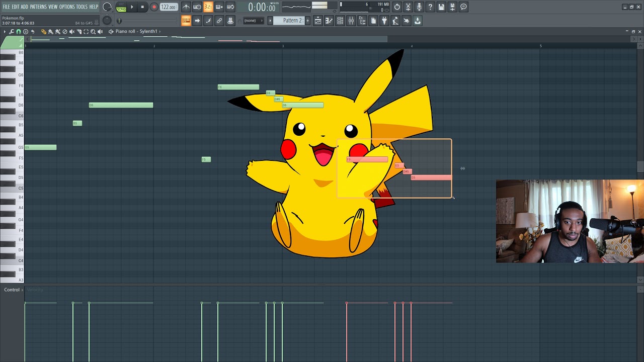Choose the Select marquee tool
The image size is (644, 362).
86,32
